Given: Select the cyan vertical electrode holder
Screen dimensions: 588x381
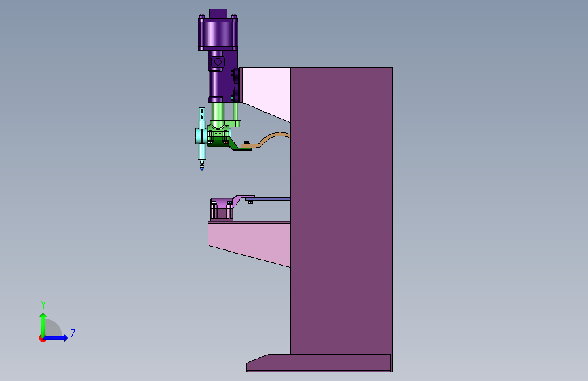Looking at the screenshot, I should [x=201, y=139].
